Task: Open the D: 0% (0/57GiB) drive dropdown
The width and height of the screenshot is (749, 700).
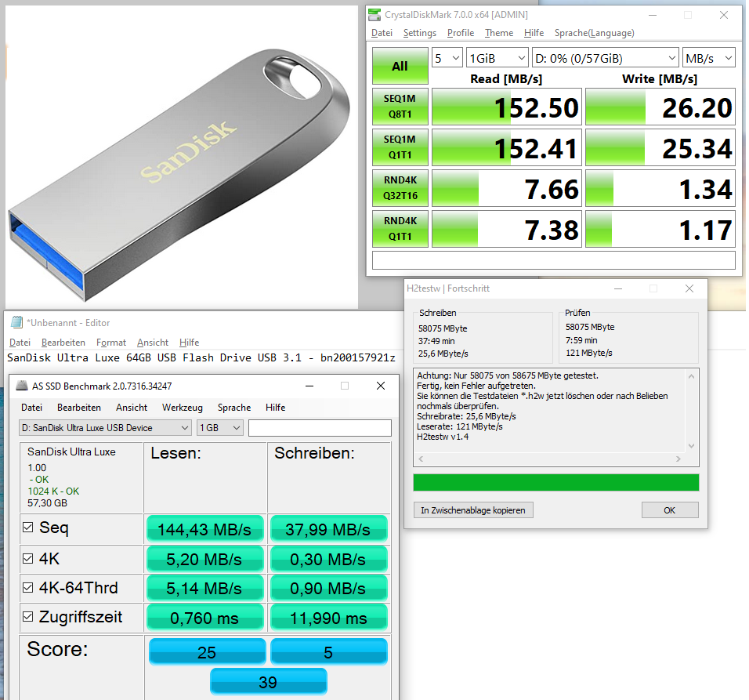Action: click(x=605, y=58)
